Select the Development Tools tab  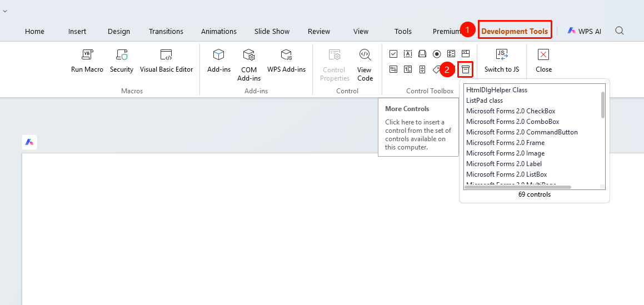coord(515,31)
